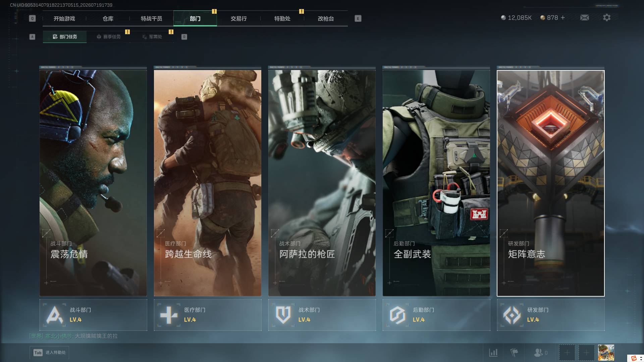Click the 后勤部门 hexagon emblem
The width and height of the screenshot is (644, 362).
(x=397, y=315)
